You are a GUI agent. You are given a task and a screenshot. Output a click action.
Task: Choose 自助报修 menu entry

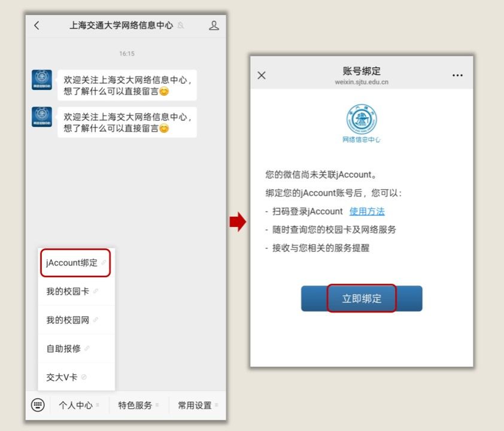(x=76, y=348)
